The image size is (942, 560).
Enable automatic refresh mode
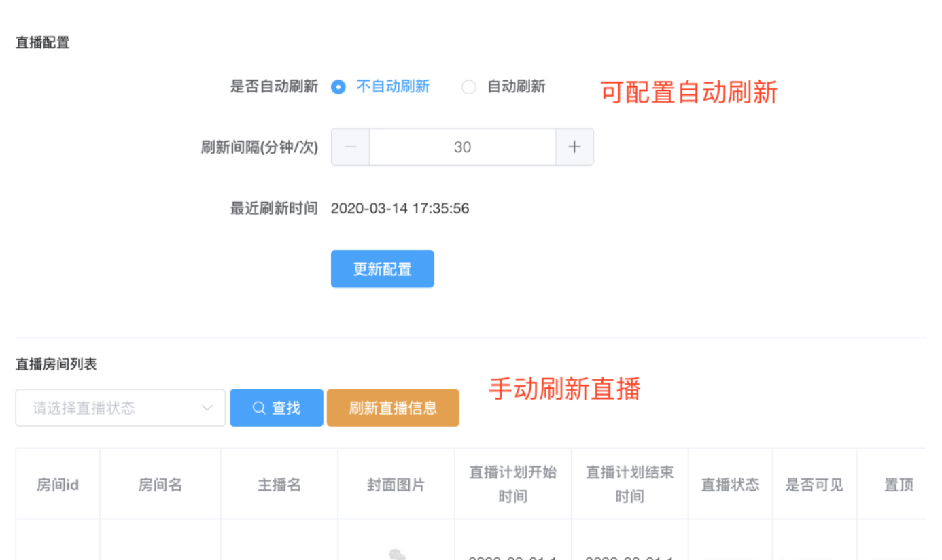tap(469, 86)
